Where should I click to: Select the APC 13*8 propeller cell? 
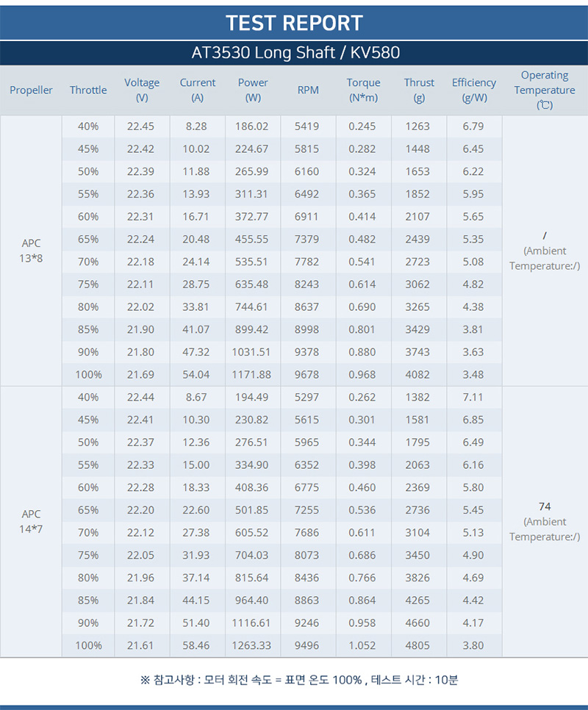click(x=31, y=251)
